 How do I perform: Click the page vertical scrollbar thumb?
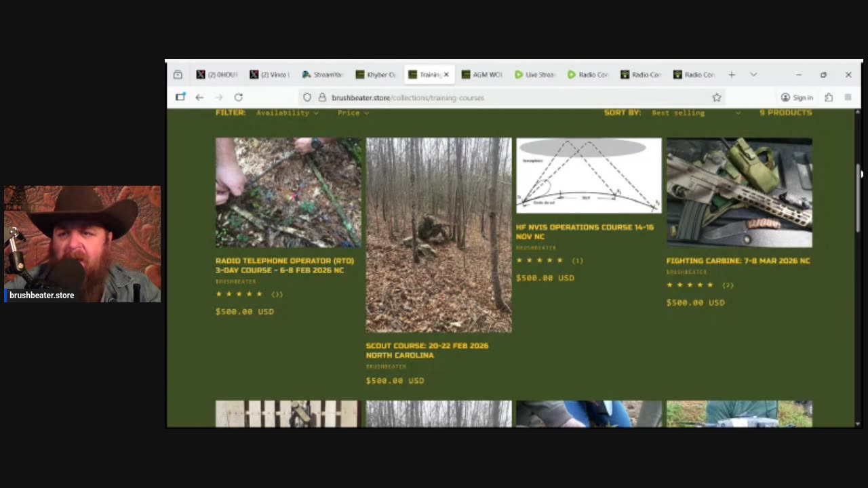(858, 198)
